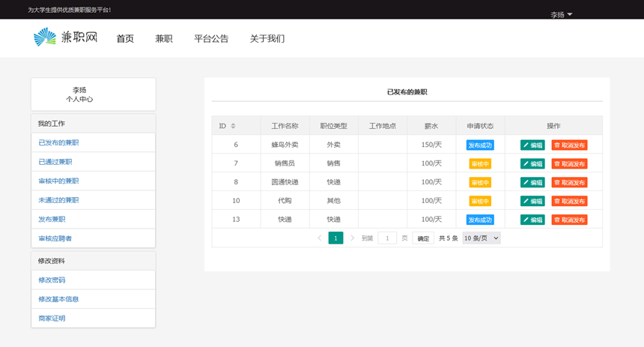Go to next page arrow

coord(352,238)
